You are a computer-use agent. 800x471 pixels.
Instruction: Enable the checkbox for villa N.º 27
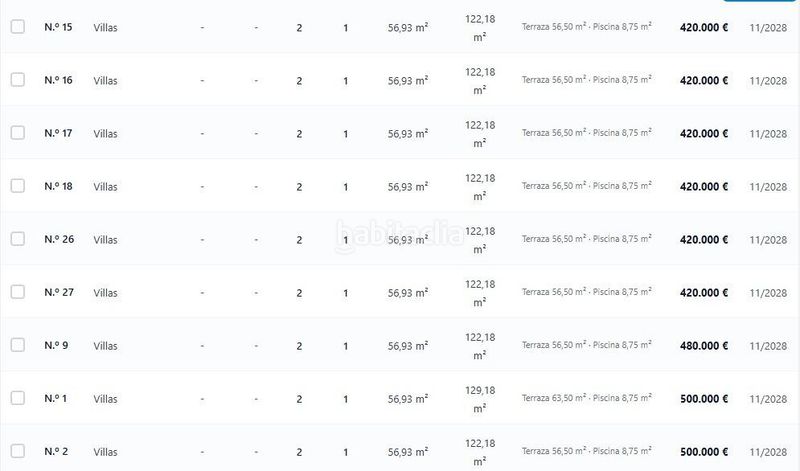(x=18, y=292)
